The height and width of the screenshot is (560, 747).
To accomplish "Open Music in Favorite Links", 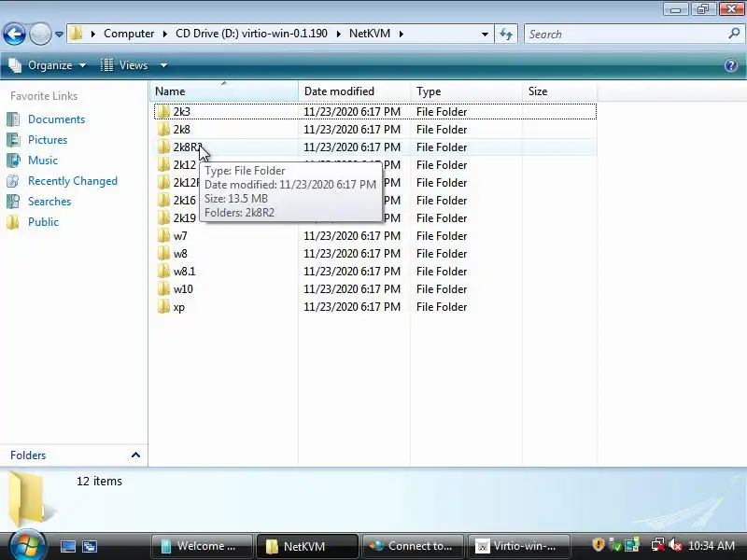I will (x=43, y=161).
